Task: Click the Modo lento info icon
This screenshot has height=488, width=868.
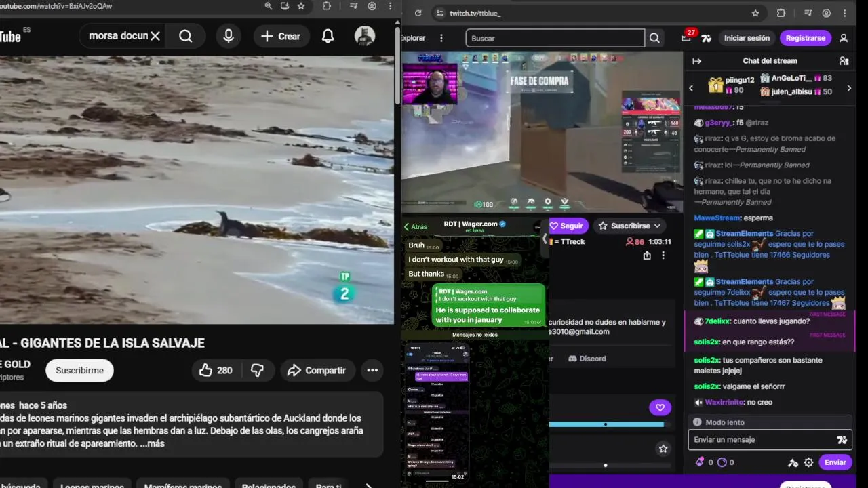Action: (697, 422)
